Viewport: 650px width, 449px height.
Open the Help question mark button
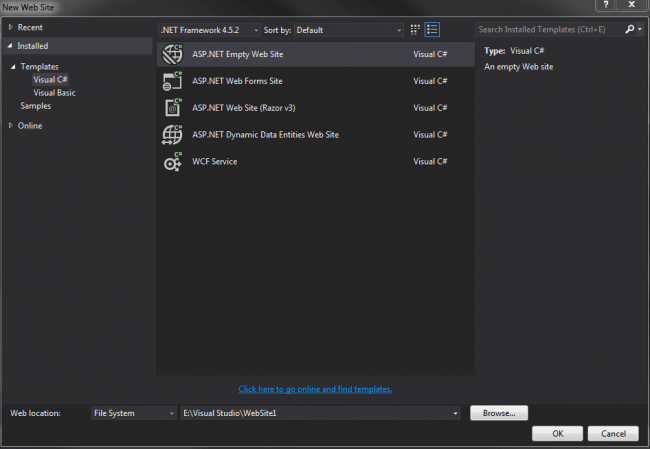[606, 5]
